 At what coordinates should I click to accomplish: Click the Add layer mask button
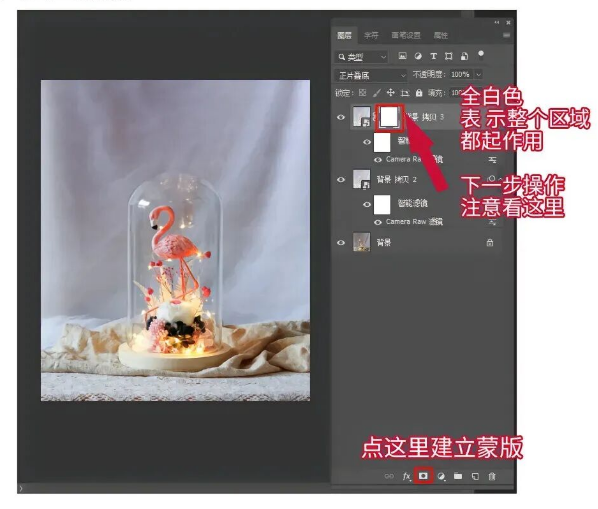pyautogui.click(x=423, y=476)
